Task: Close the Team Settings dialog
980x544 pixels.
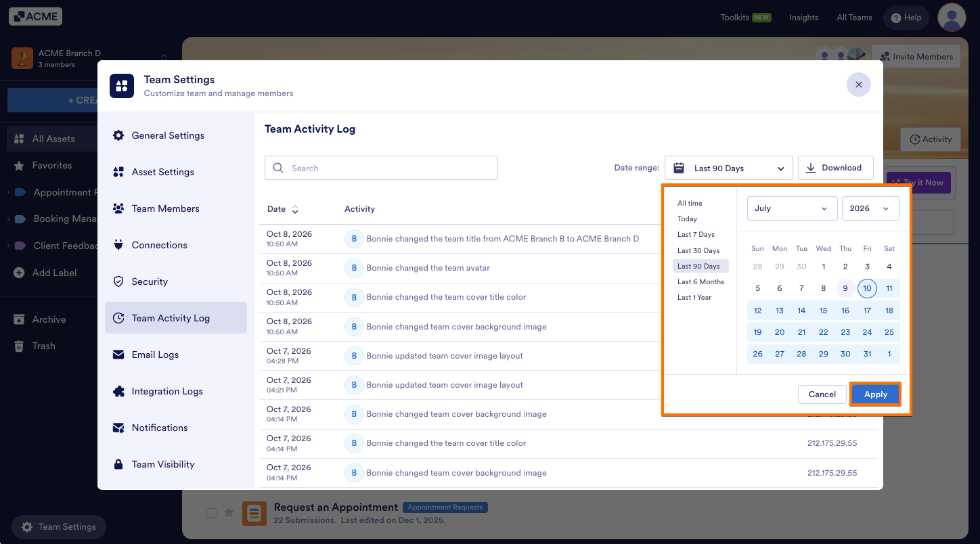Action: pyautogui.click(x=859, y=85)
